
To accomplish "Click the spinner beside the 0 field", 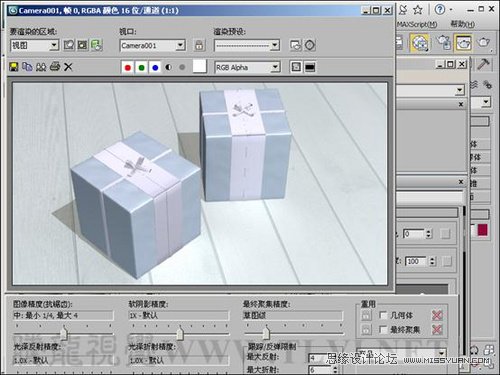I will 429,234.
